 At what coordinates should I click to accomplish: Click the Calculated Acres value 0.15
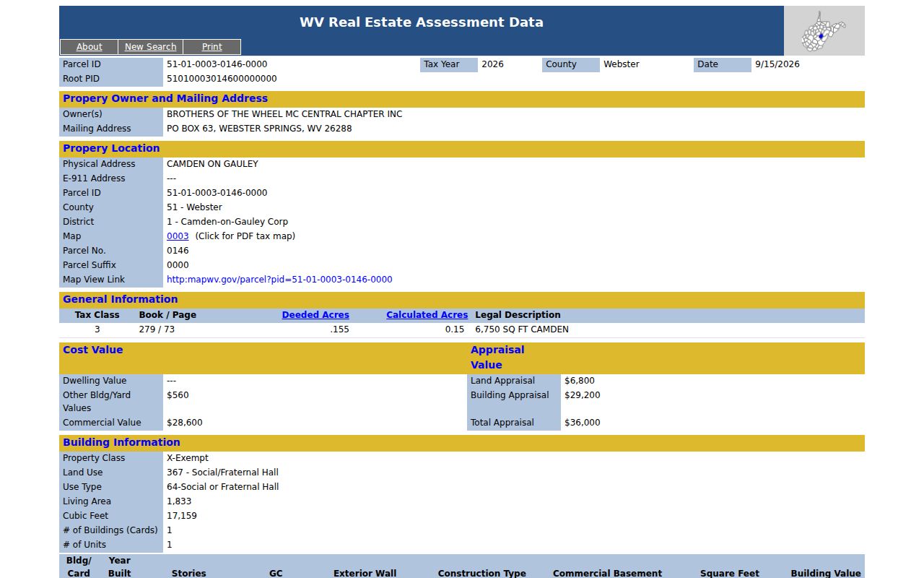click(x=455, y=329)
